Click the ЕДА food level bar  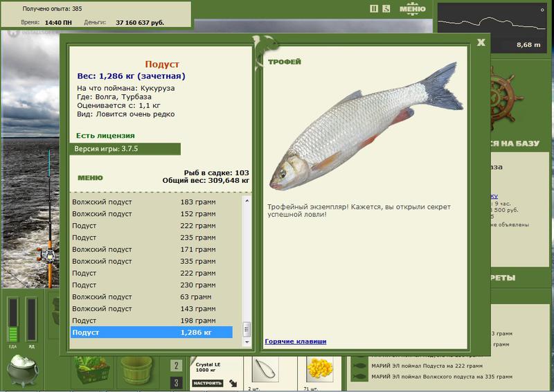point(12,320)
